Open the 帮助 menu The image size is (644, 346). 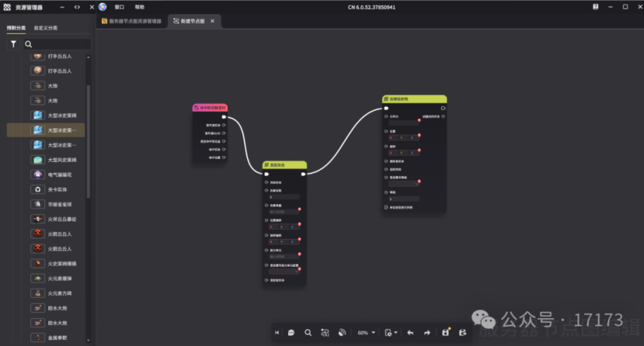(x=140, y=7)
